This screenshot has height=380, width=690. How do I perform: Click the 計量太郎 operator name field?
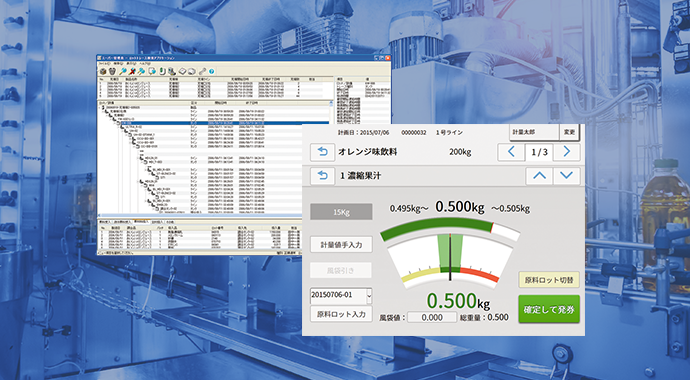534,132
